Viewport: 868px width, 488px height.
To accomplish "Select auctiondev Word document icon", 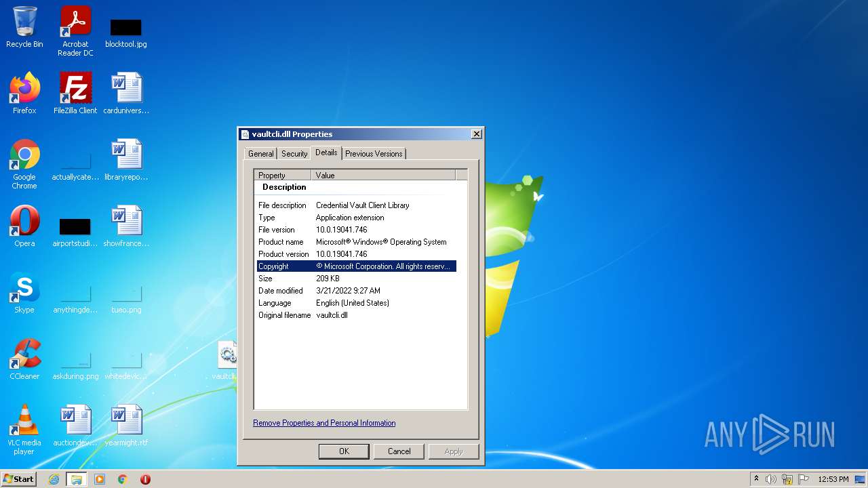I will click(x=75, y=426).
